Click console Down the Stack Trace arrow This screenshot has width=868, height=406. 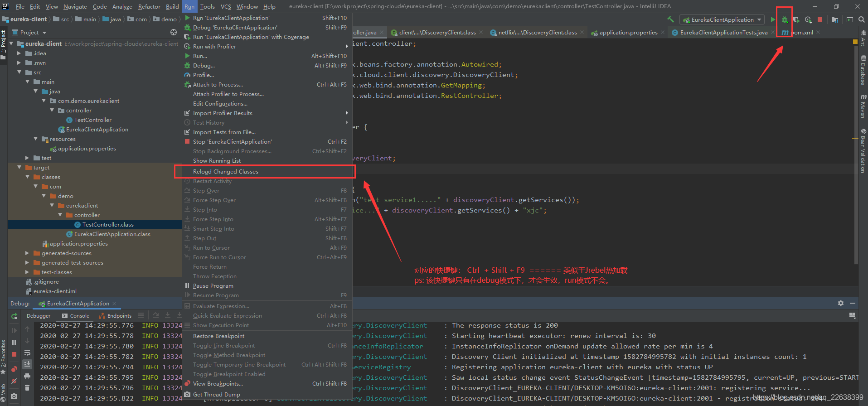[x=27, y=341]
